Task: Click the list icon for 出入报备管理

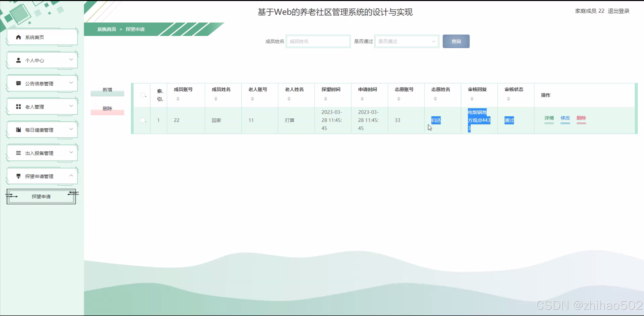Action: point(18,153)
